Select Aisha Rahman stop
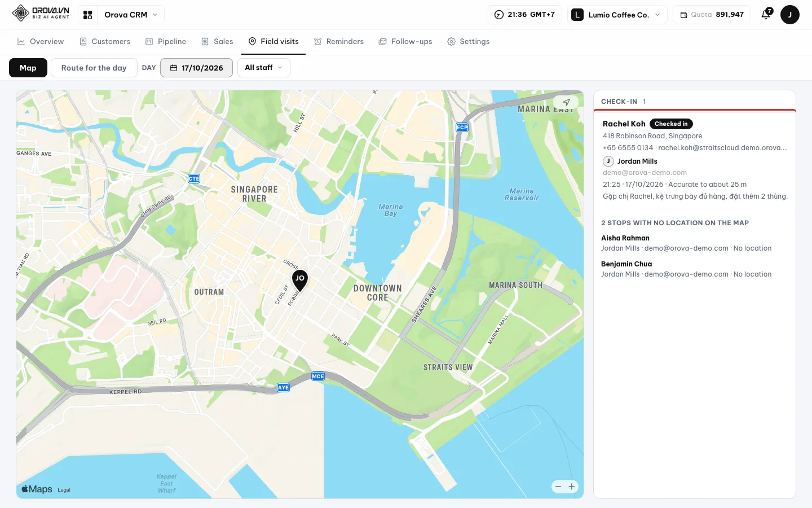The height and width of the screenshot is (508, 812). tap(686, 243)
